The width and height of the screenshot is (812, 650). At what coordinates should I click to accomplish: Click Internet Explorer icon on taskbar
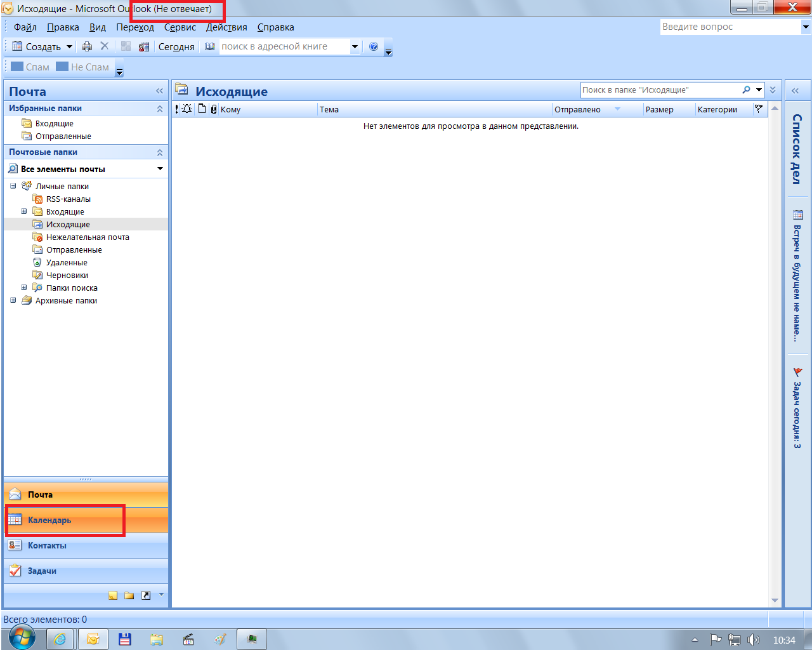[x=60, y=639]
